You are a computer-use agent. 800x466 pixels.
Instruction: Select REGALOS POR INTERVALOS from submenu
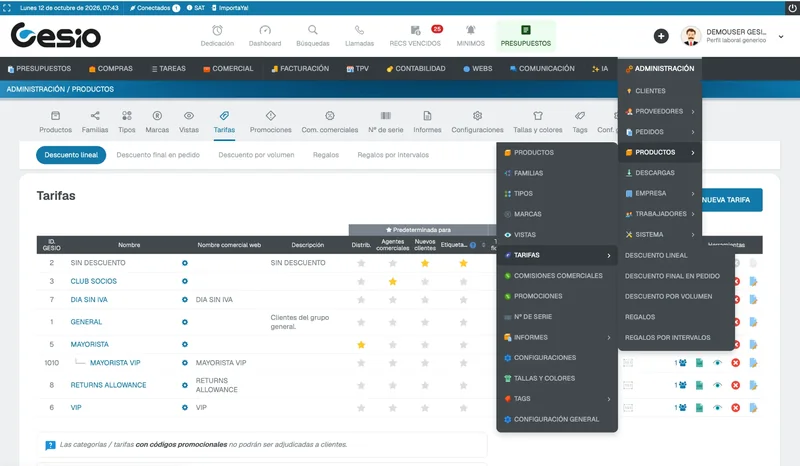667,338
